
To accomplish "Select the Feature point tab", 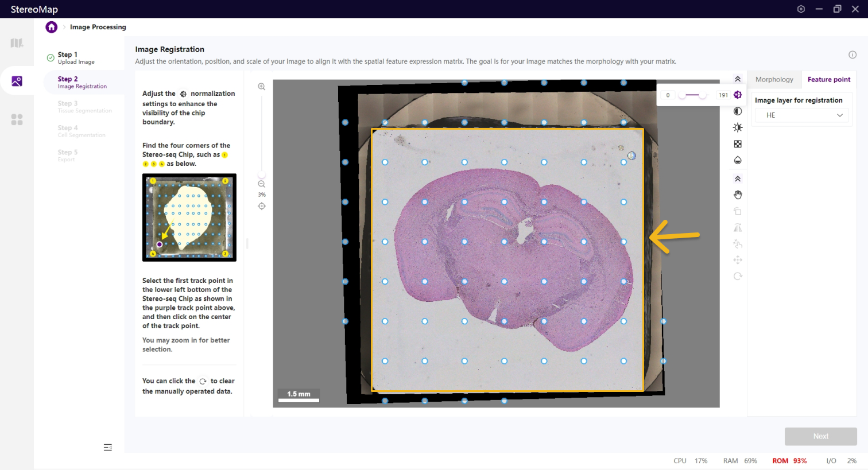I will [828, 80].
